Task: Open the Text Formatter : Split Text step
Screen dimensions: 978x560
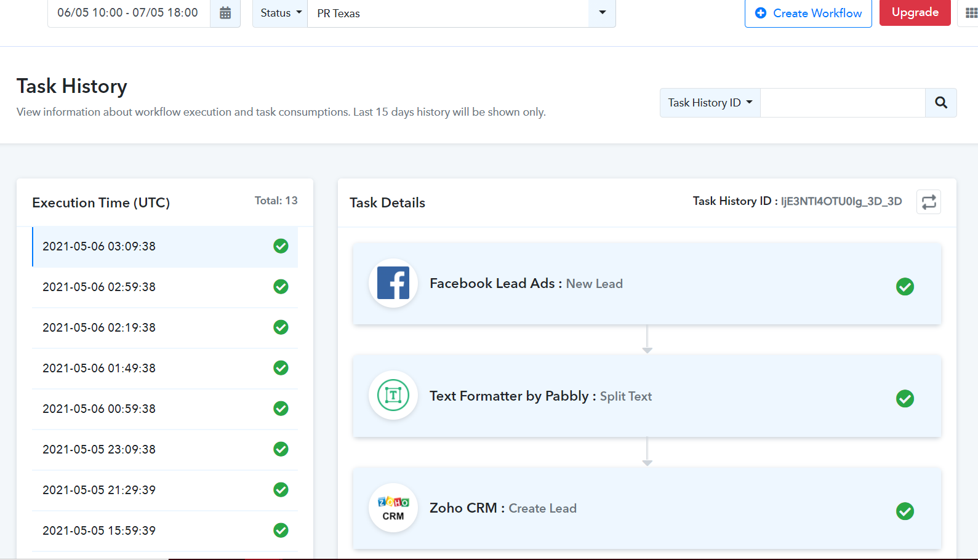Action: 647,396
